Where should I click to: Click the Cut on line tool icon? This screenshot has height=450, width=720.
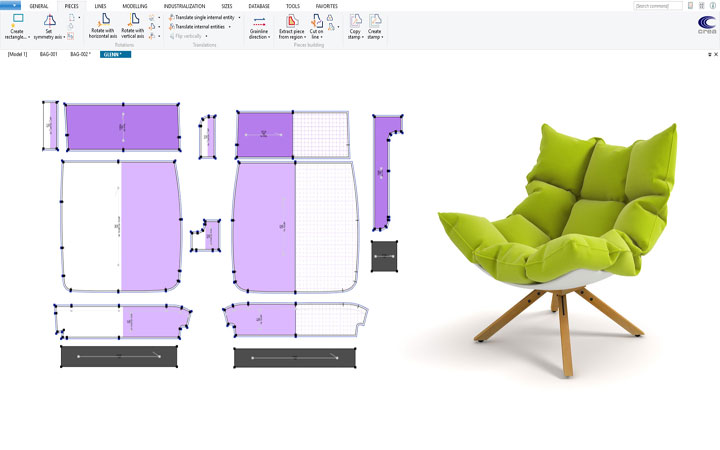point(316,20)
